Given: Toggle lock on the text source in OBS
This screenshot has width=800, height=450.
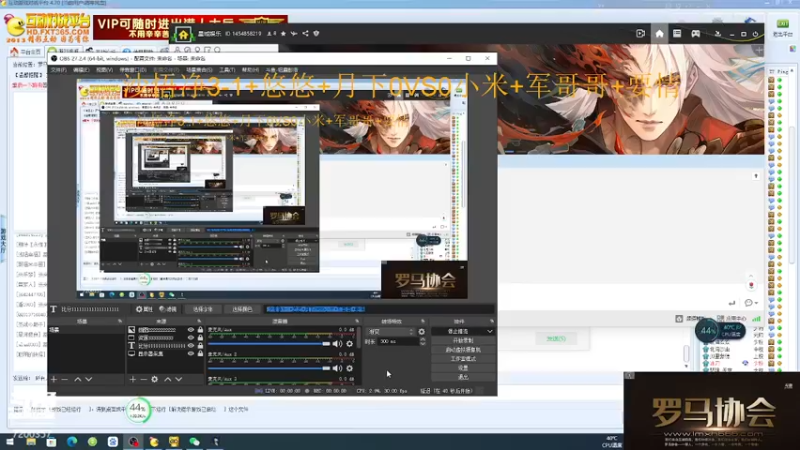Looking at the screenshot, I should pyautogui.click(x=200, y=345).
